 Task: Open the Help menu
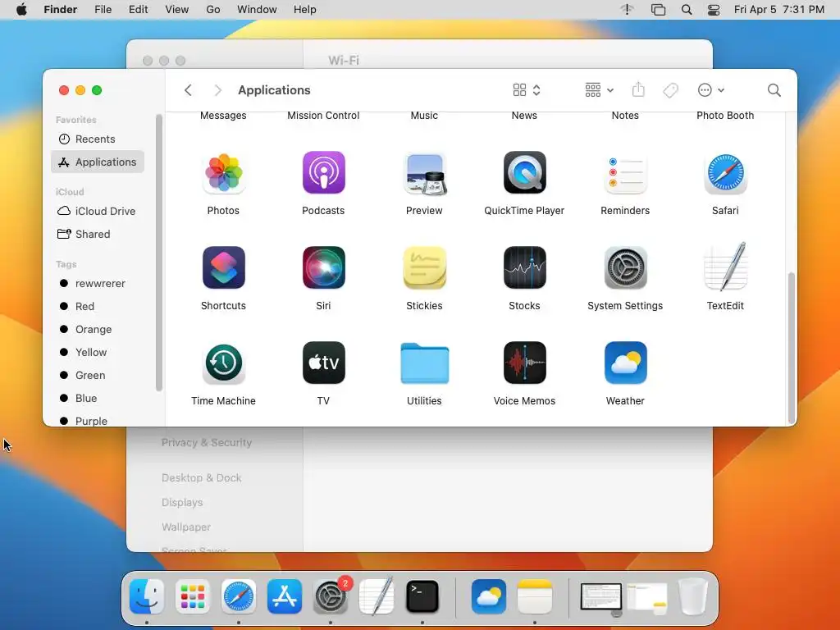[x=305, y=10]
